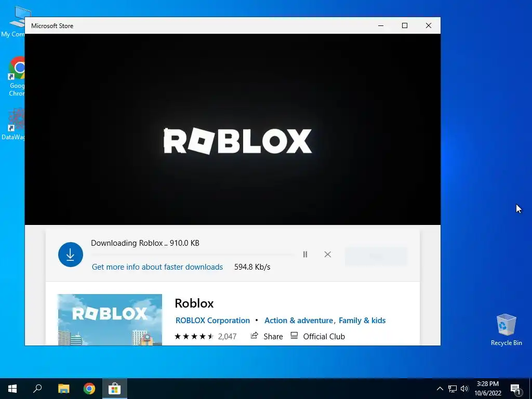Open the Action & adventure category
The image size is (532, 399).
[299, 320]
